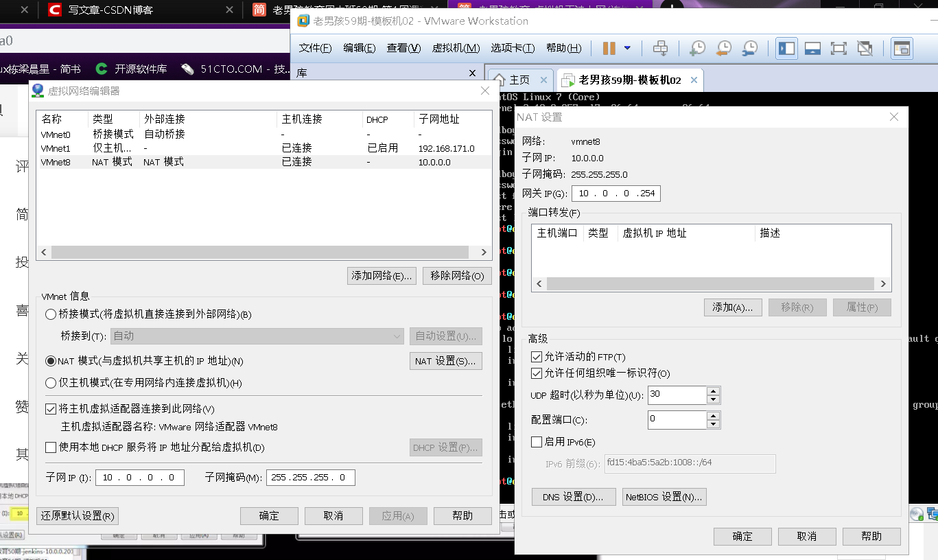Screen dimensions: 938x560
Task: Click the Unity mode toolbar icon
Action: click(x=865, y=48)
